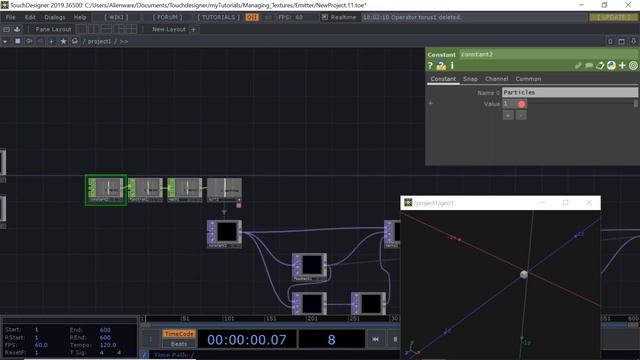Open the Help menu
Screen dimensions: 640x360
coord(80,17)
